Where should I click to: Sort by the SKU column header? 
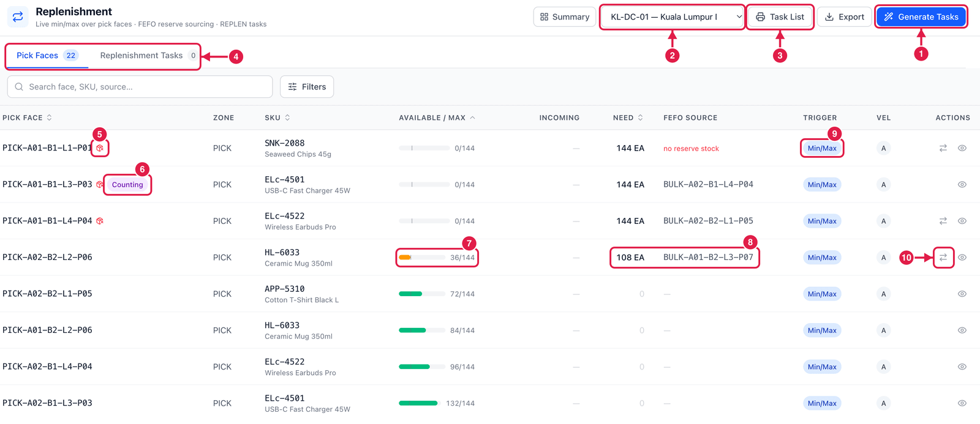click(277, 117)
